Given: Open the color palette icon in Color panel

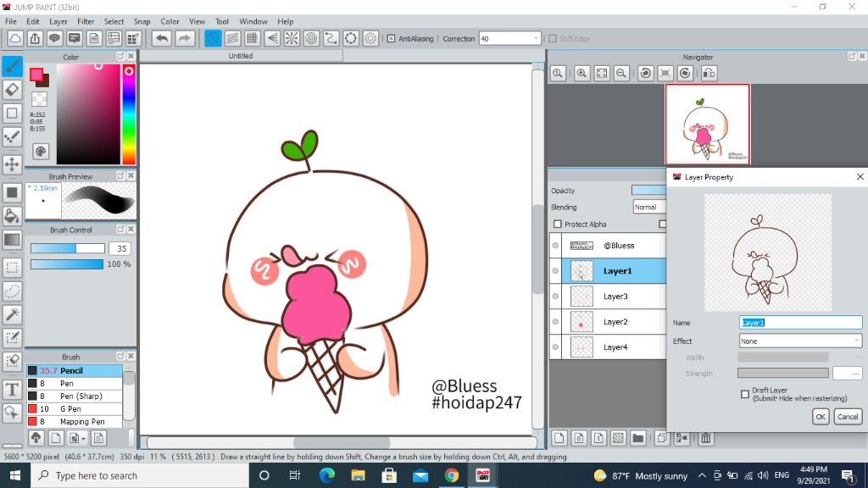Looking at the screenshot, I should pos(41,151).
